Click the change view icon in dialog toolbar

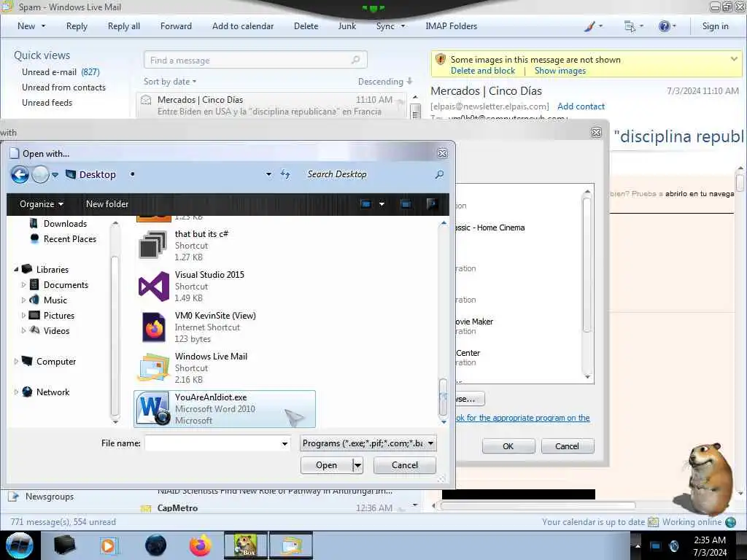pos(366,204)
